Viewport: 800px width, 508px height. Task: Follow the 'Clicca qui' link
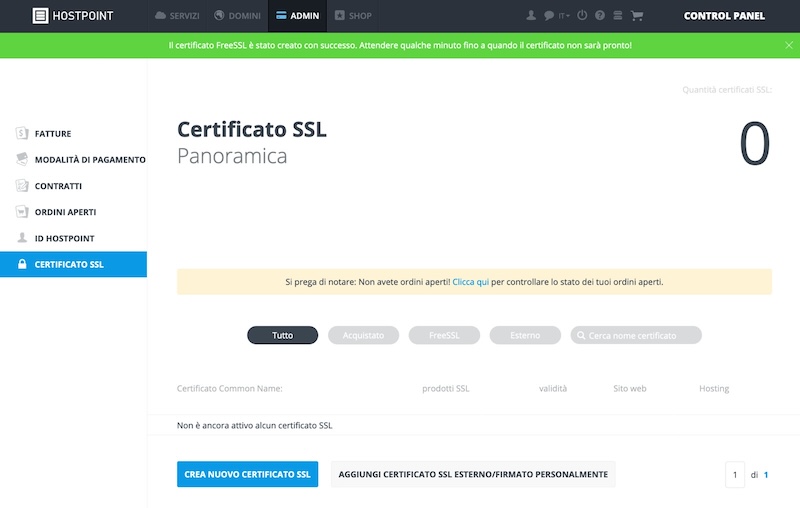[x=470, y=282]
